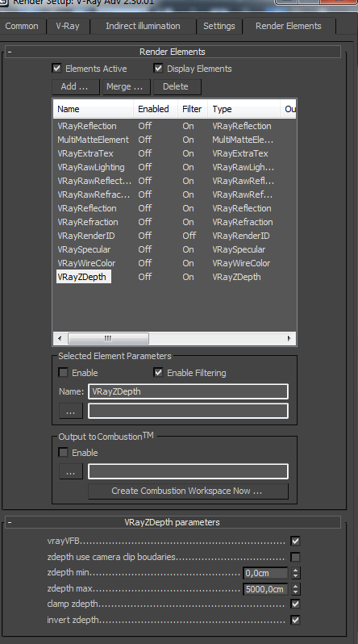Browse Combustion output file button

[71, 471]
